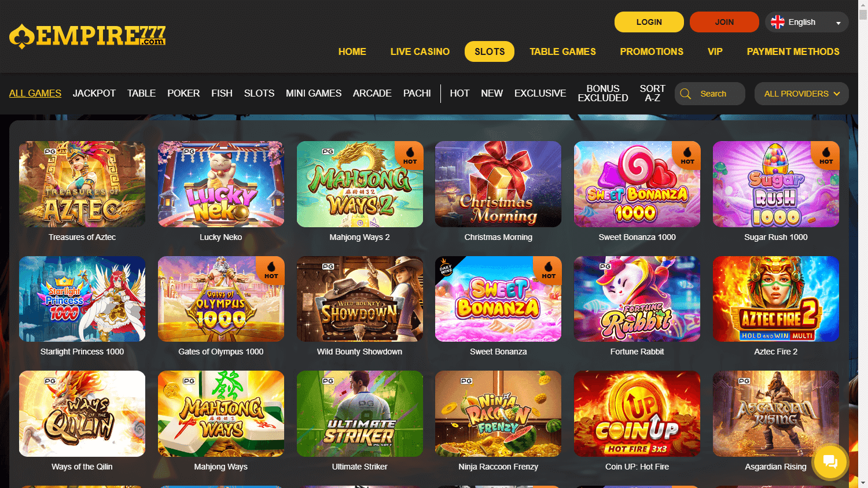Click HOT flame badge on Gates of Olympus 1000
This screenshot has width=868, height=488.
point(271,269)
